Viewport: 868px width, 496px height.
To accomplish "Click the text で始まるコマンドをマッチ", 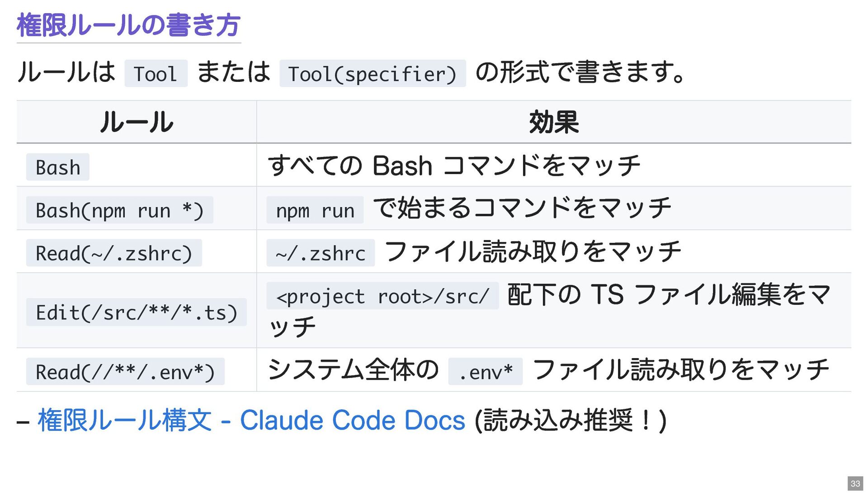I will [x=522, y=208].
